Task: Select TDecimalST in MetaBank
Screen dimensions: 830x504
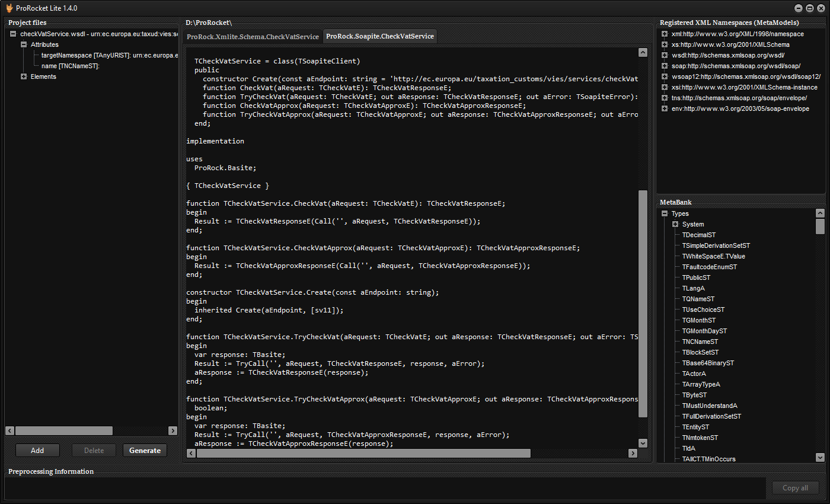Action: click(698, 235)
